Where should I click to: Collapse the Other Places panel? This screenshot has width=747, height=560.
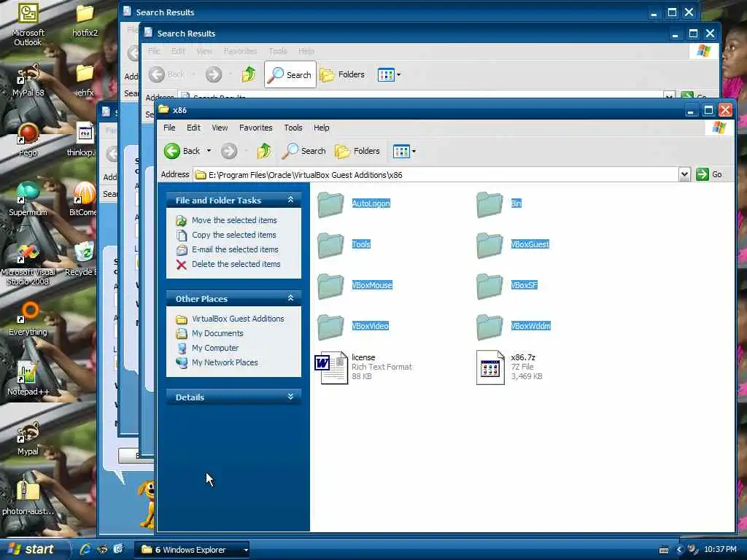point(290,298)
